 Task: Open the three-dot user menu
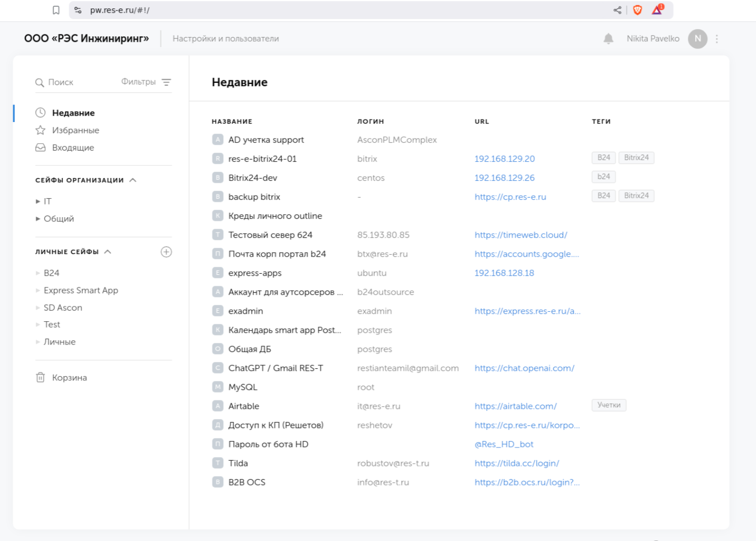pyautogui.click(x=717, y=39)
